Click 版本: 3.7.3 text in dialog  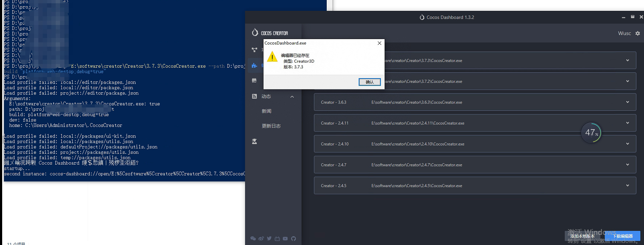coord(293,67)
